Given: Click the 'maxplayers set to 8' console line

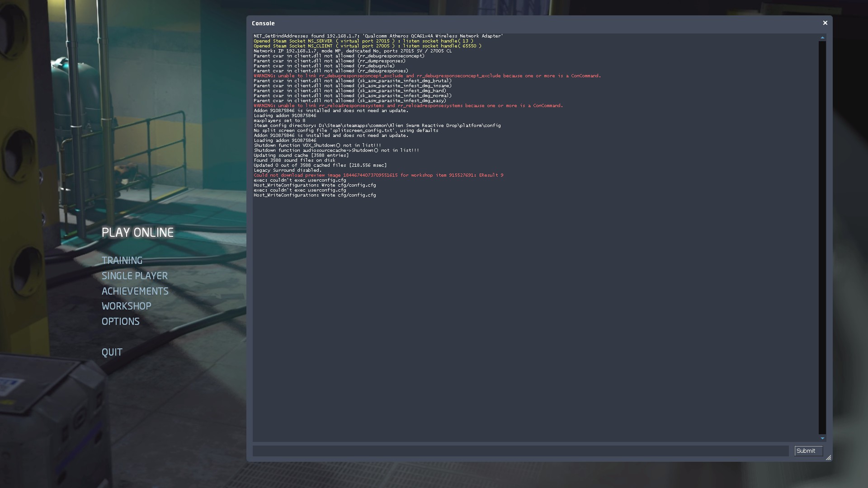Looking at the screenshot, I should point(279,121).
